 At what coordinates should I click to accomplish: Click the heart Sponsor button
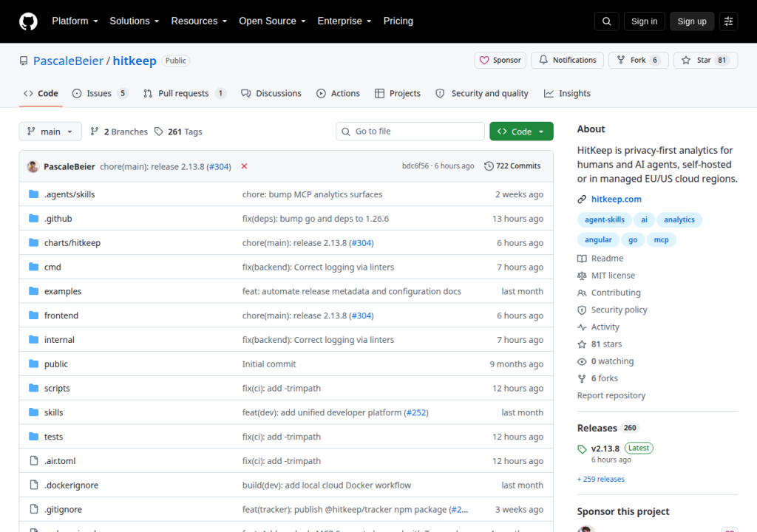tap(500, 61)
